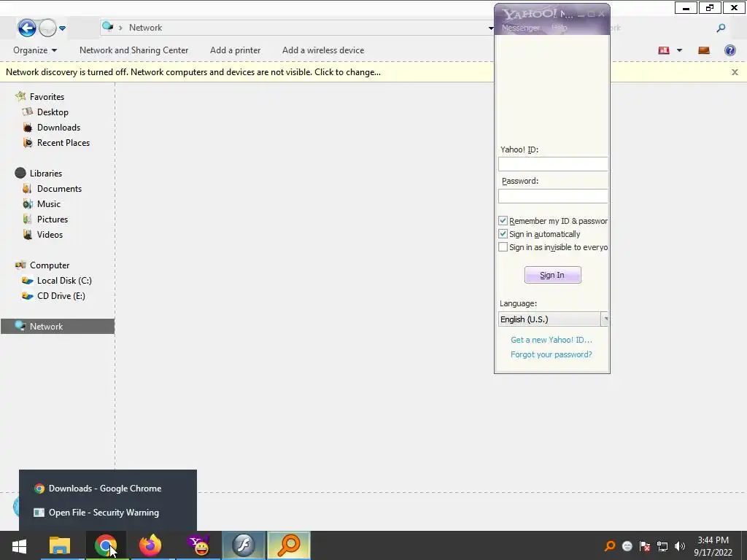Click the search magnifier in Explorer

coord(721,28)
